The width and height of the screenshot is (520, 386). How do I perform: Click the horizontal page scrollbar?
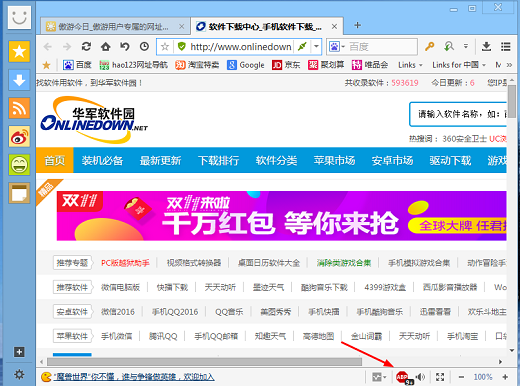204,362
